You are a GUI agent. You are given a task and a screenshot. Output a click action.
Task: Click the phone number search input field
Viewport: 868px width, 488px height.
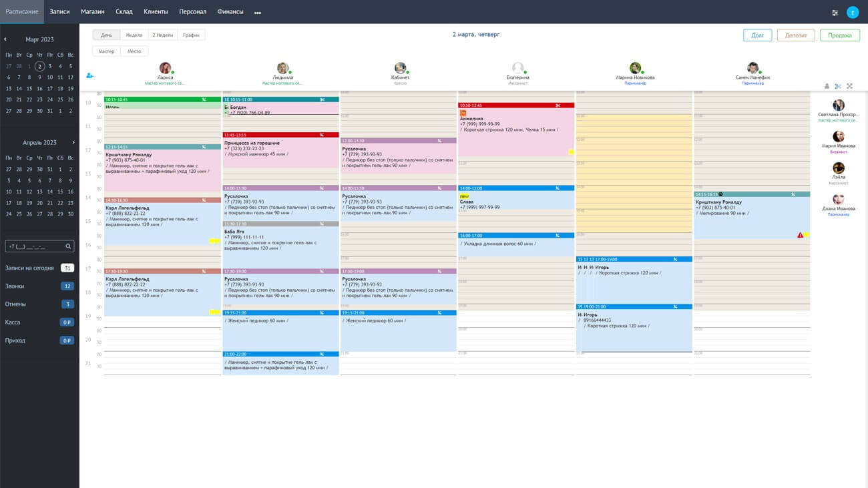[35, 246]
